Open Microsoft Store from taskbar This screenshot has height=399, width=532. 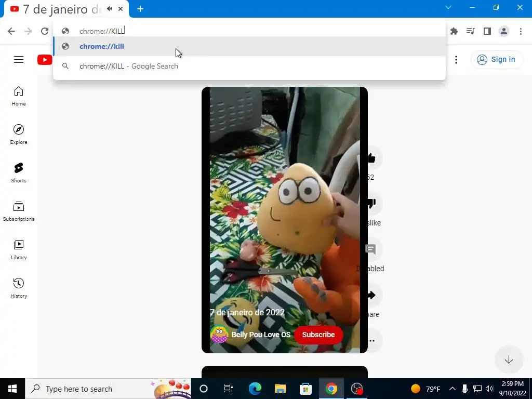305,389
